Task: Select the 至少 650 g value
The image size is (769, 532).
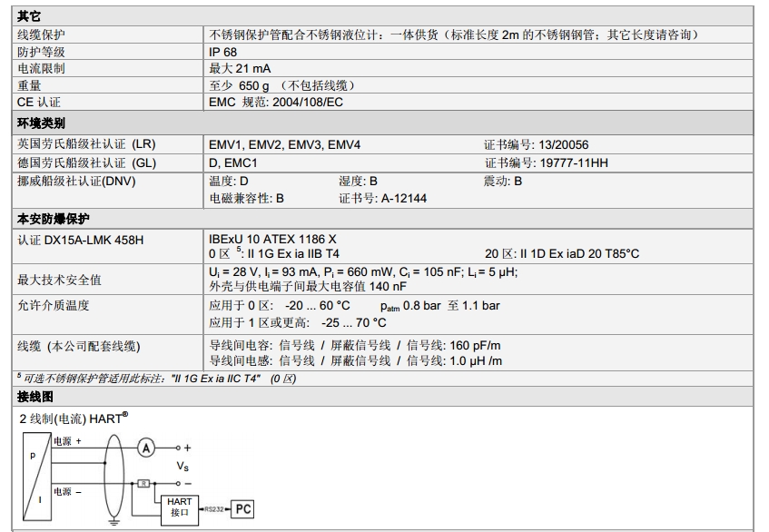Action: point(281,86)
